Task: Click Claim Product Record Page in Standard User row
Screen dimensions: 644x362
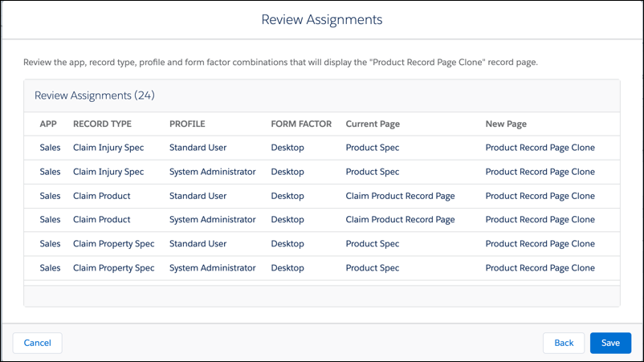Action: click(x=400, y=196)
